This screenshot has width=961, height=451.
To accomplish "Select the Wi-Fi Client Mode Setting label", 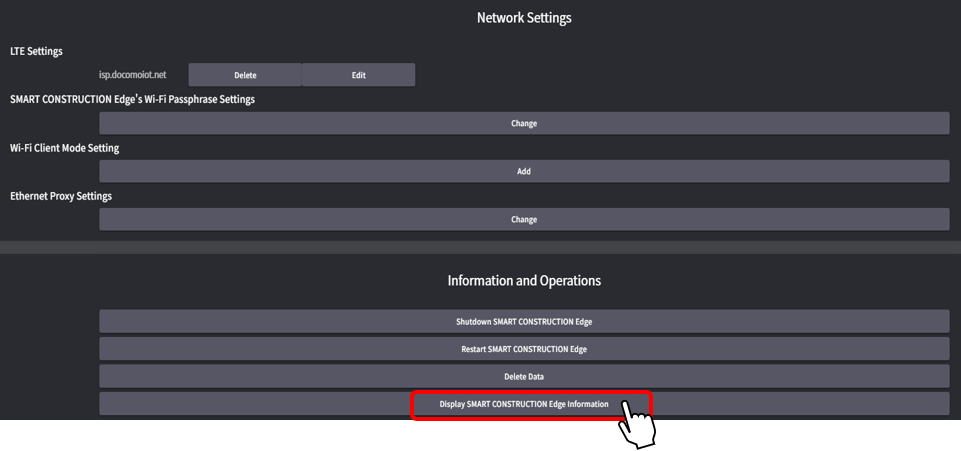I will point(64,148).
